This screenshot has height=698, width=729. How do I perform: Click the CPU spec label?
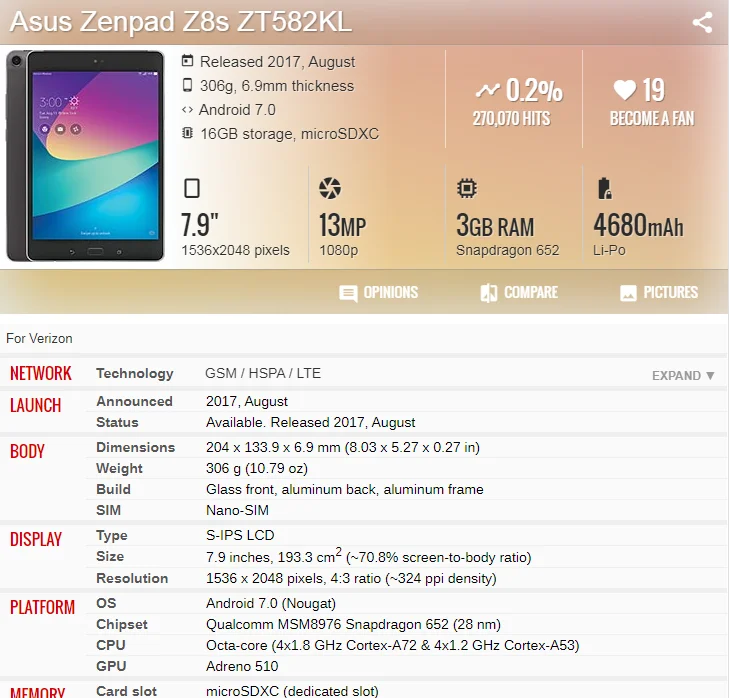111,645
